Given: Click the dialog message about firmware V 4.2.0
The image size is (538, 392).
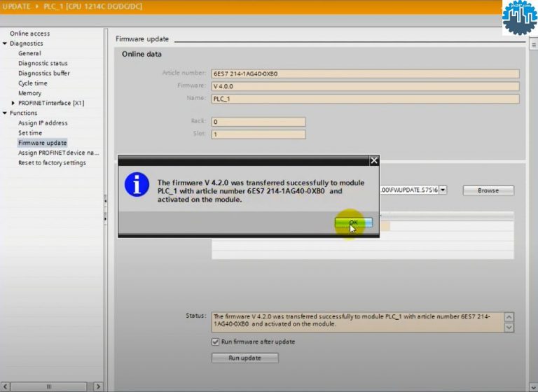Looking at the screenshot, I should (261, 191).
